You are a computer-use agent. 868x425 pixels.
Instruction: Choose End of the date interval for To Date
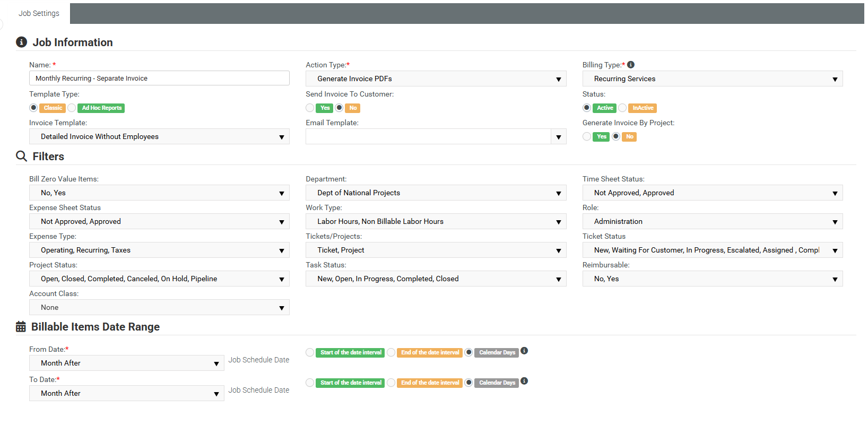click(x=392, y=383)
